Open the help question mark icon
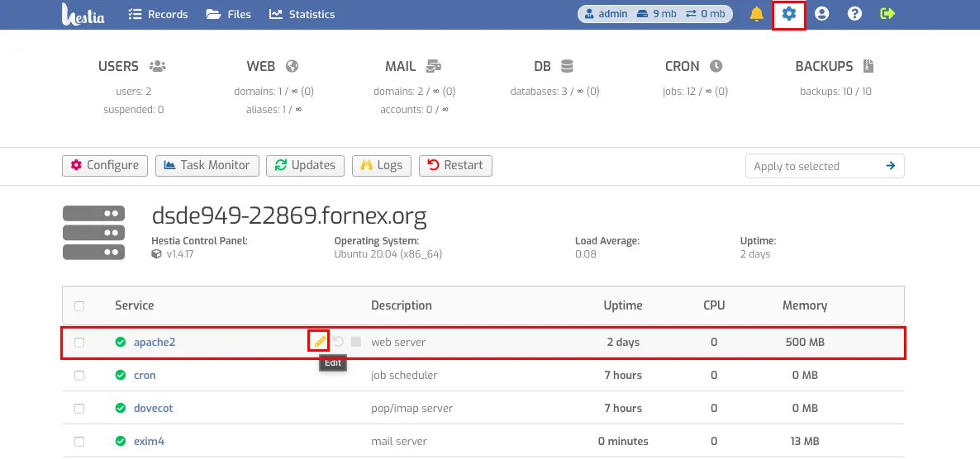Viewport: 980px width, 459px height. 854,14
